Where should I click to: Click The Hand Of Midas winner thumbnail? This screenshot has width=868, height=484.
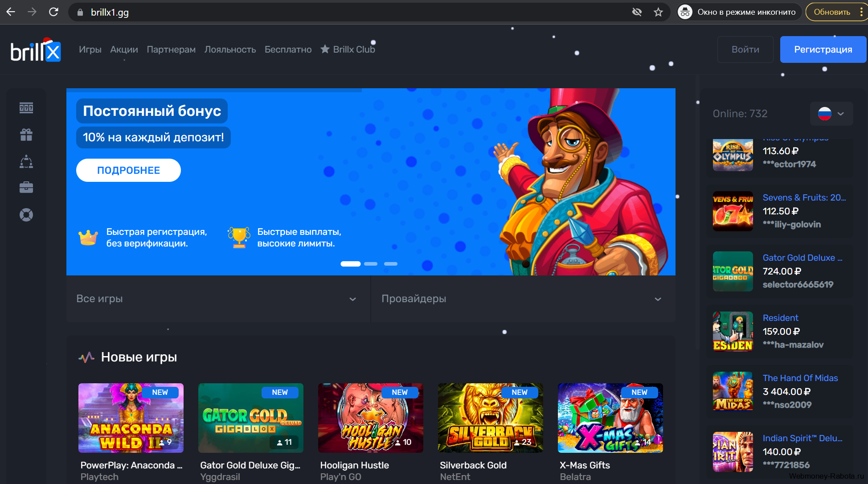point(733,392)
